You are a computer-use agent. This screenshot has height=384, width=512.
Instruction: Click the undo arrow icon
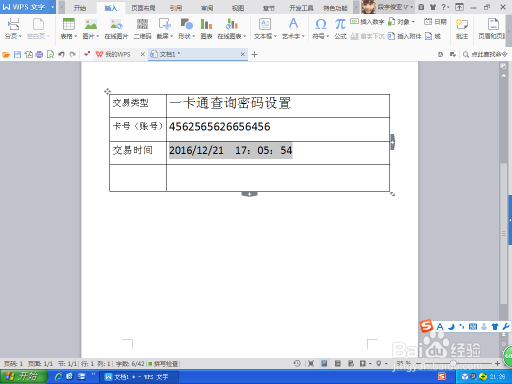(61, 54)
